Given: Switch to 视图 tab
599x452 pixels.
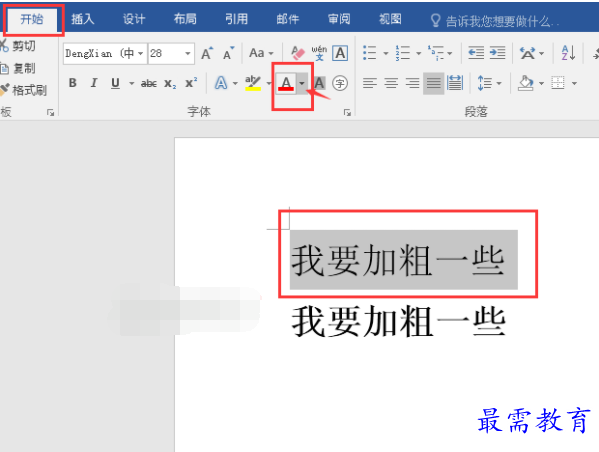Looking at the screenshot, I should [390, 19].
